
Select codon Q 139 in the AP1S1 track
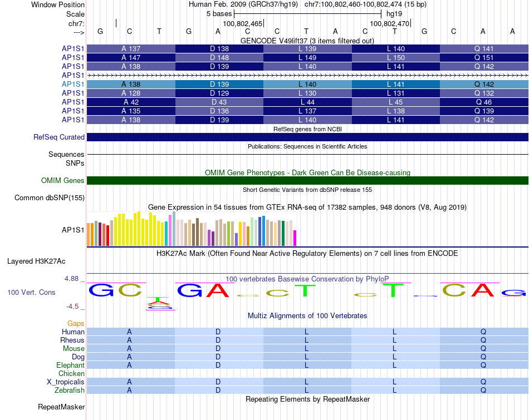point(484,111)
